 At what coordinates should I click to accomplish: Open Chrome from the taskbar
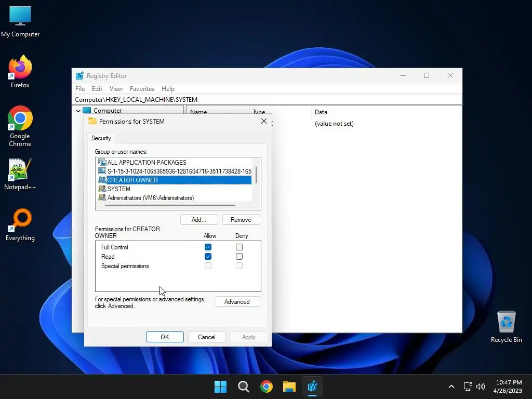pos(267,387)
